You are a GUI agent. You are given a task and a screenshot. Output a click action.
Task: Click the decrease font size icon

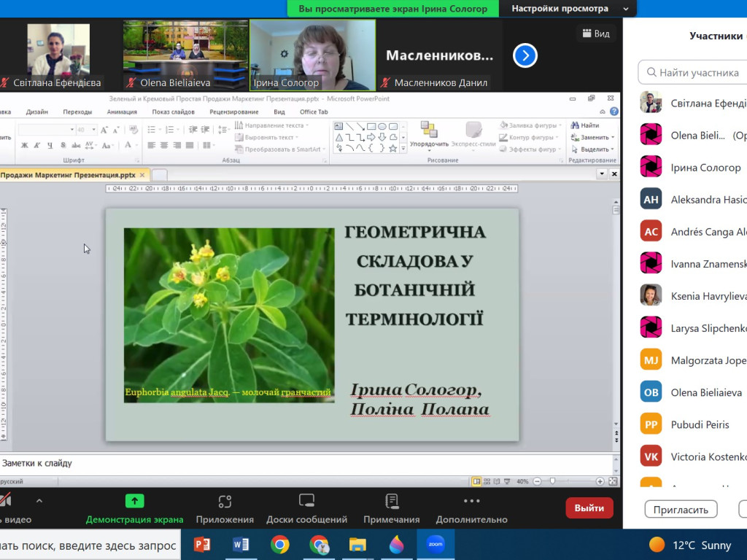[116, 130]
